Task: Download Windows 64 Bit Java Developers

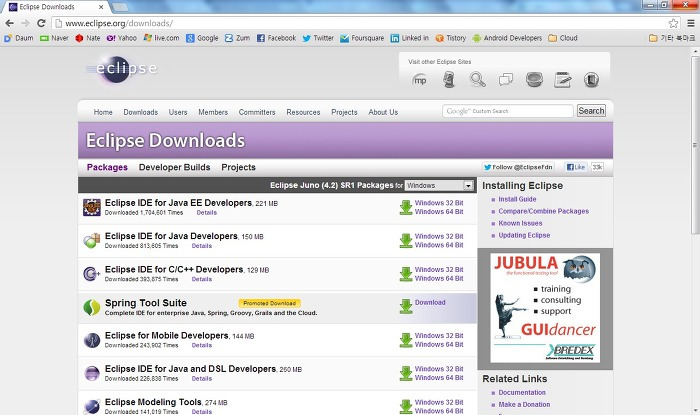Action: coord(439,245)
